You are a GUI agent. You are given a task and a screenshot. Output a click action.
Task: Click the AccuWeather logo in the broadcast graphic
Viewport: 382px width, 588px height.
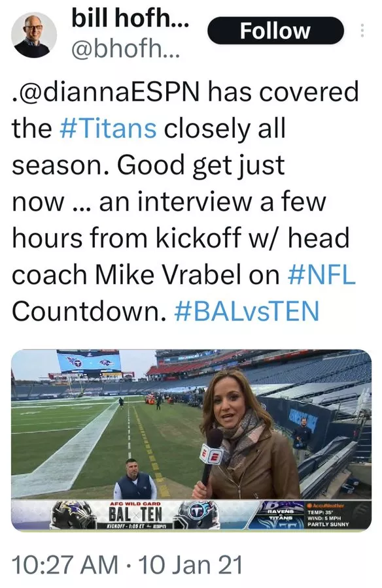pyautogui.click(x=327, y=504)
